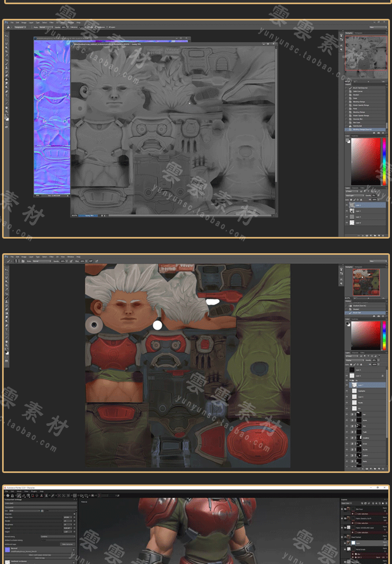Open layer Kind filter dropdown in top Photoshop
The height and width of the screenshot is (564, 392).
352,191
